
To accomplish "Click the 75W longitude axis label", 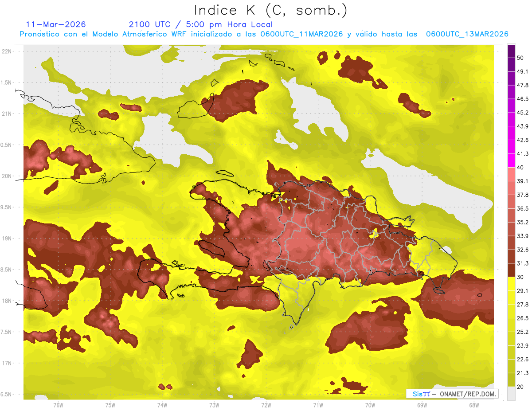I will 110,405.
